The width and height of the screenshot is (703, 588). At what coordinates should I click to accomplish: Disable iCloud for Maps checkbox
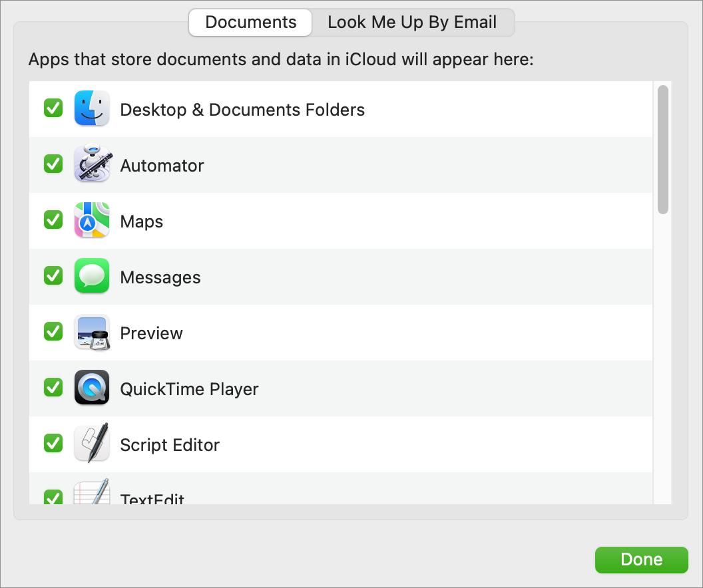[53, 220]
